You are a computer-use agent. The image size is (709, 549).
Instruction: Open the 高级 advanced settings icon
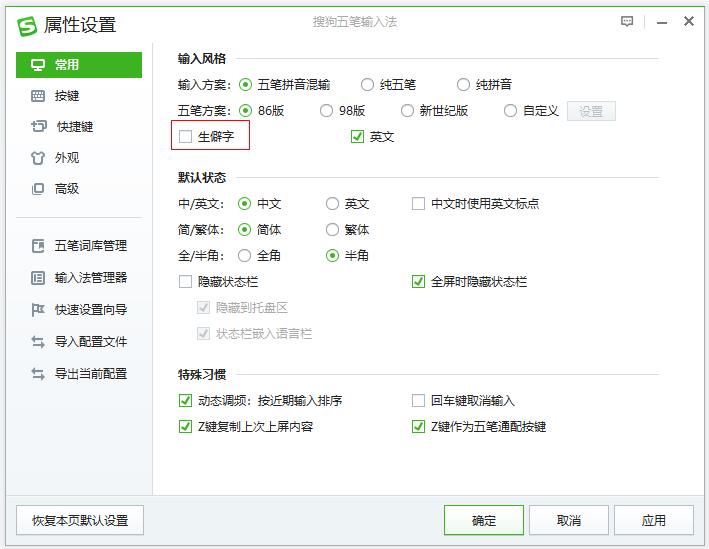(x=38, y=189)
